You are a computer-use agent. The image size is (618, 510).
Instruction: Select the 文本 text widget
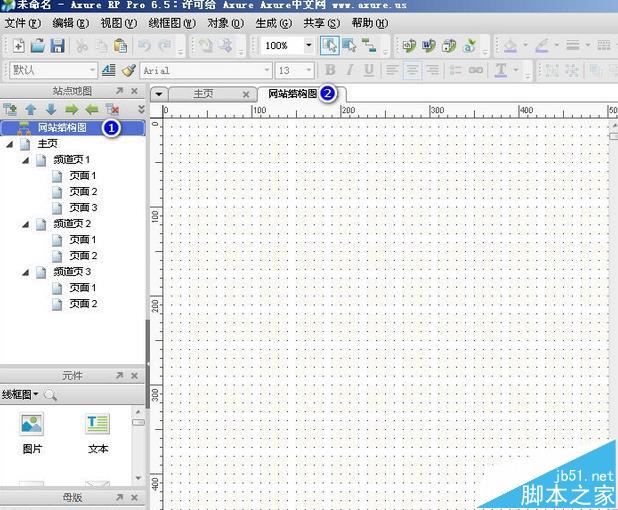(x=98, y=433)
